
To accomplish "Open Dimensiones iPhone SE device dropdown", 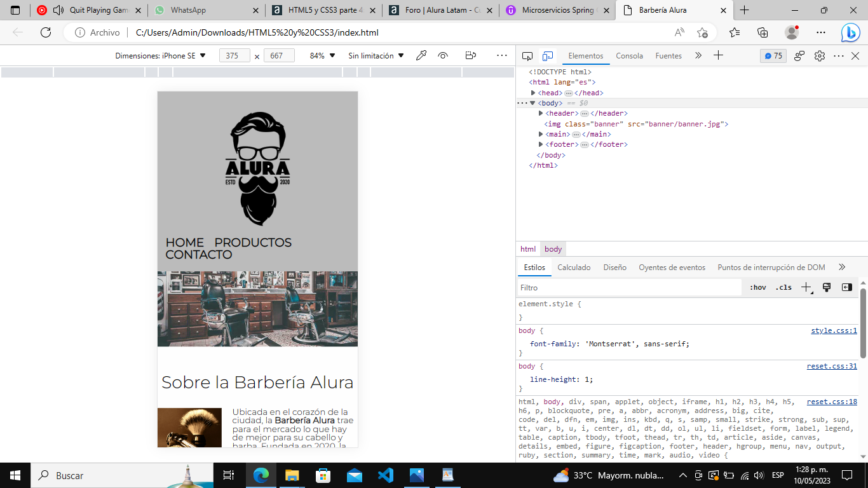I will click(x=161, y=56).
